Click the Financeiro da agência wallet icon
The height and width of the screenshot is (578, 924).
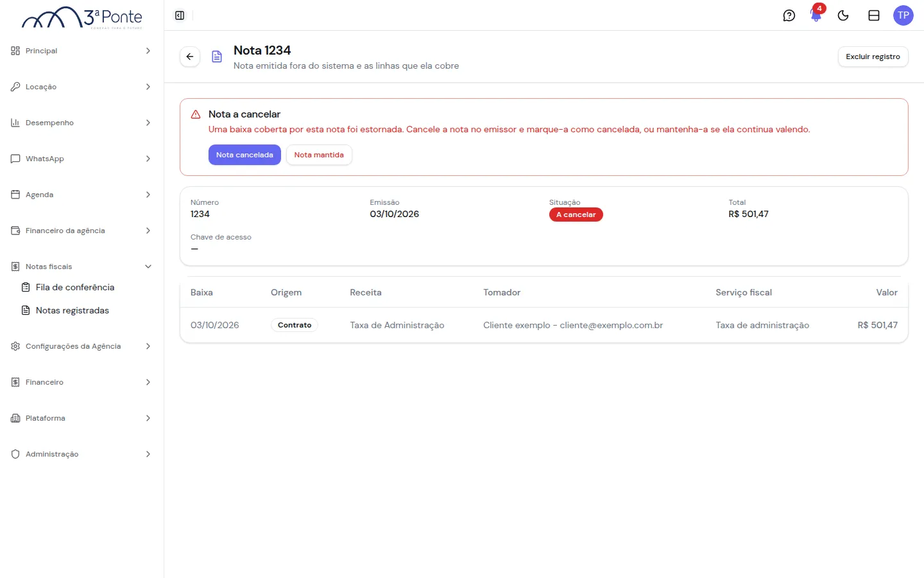(x=15, y=231)
